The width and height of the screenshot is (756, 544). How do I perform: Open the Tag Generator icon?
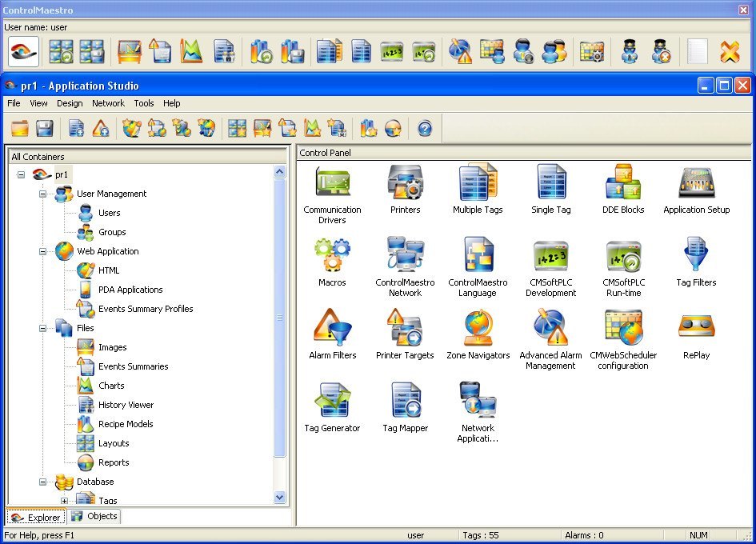pos(332,402)
